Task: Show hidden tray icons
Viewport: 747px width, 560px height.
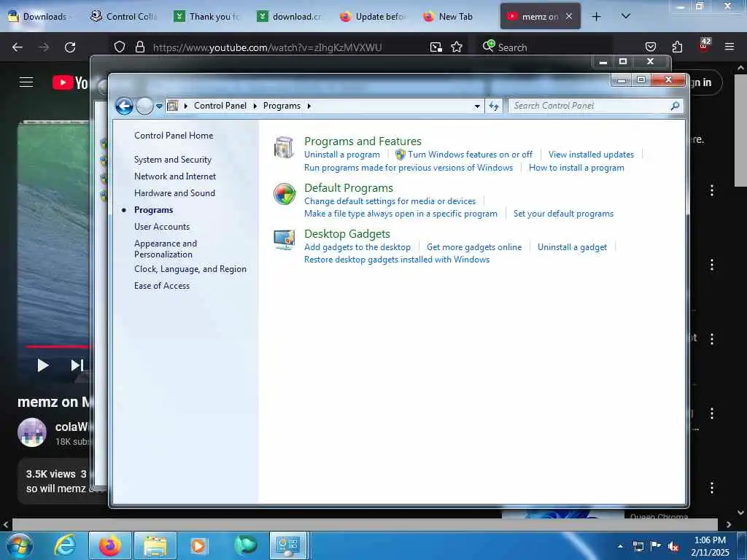Action: (x=620, y=546)
